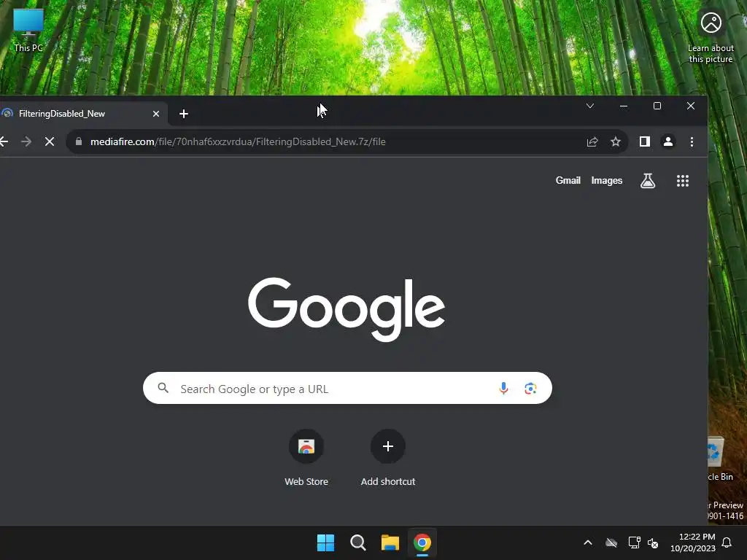Image resolution: width=747 pixels, height=560 pixels.
Task: View site information lock icon
Action: (x=79, y=141)
